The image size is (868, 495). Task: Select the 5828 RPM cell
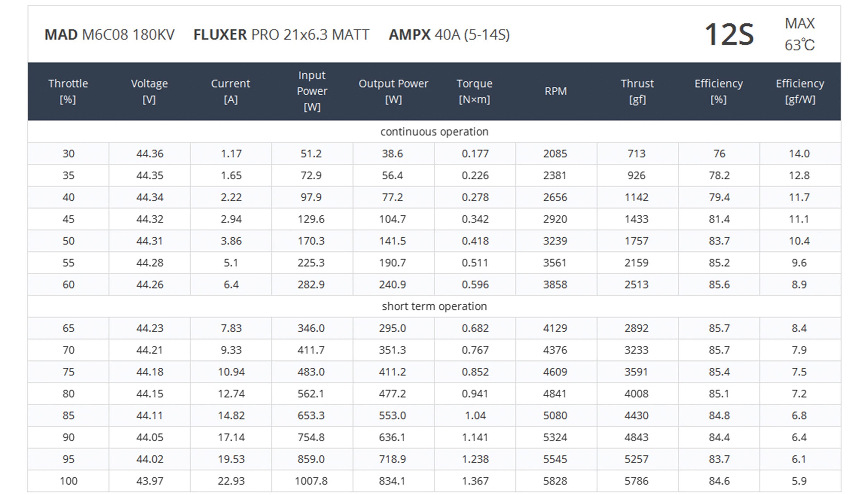[555, 481]
